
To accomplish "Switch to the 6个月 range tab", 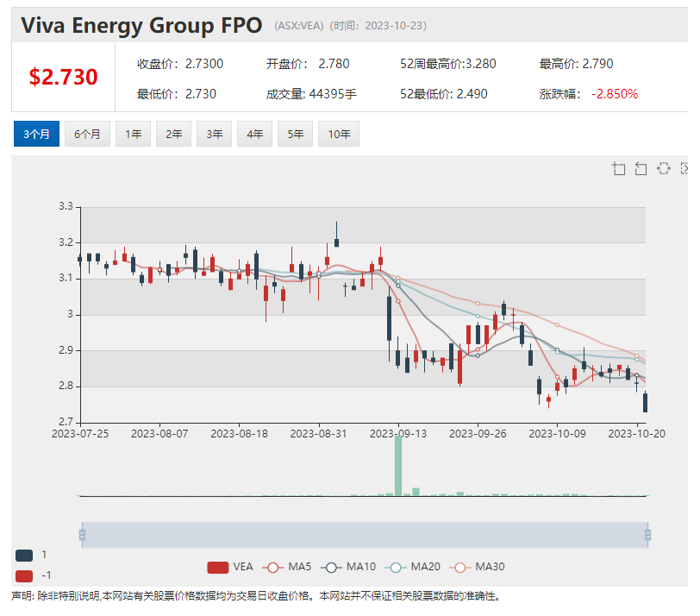I will (87, 134).
